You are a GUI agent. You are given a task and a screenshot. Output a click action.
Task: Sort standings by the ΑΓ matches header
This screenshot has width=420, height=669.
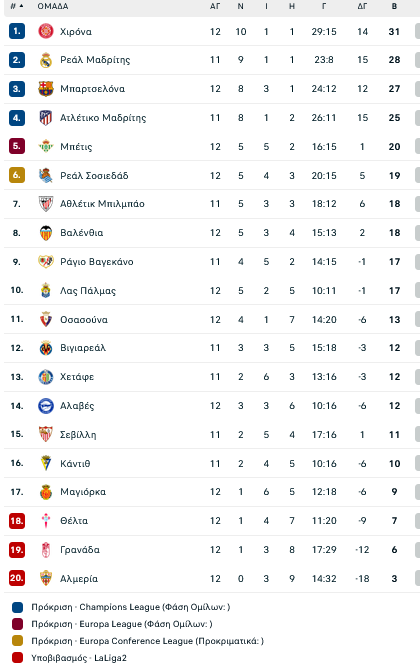[x=215, y=6]
